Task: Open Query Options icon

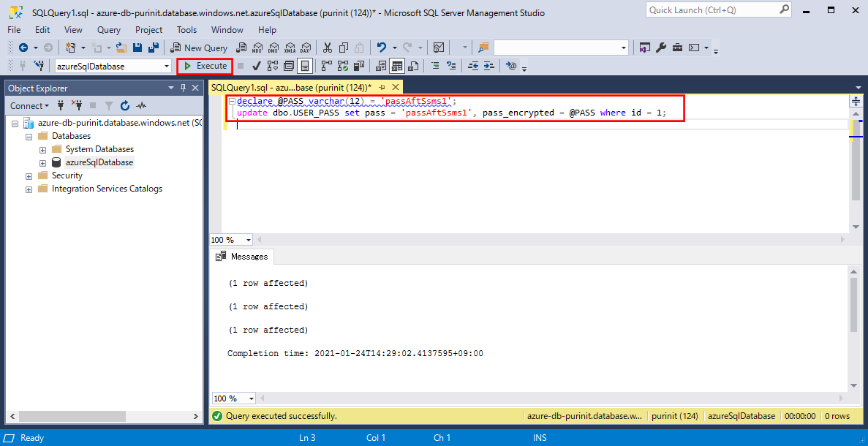Action: (288, 66)
